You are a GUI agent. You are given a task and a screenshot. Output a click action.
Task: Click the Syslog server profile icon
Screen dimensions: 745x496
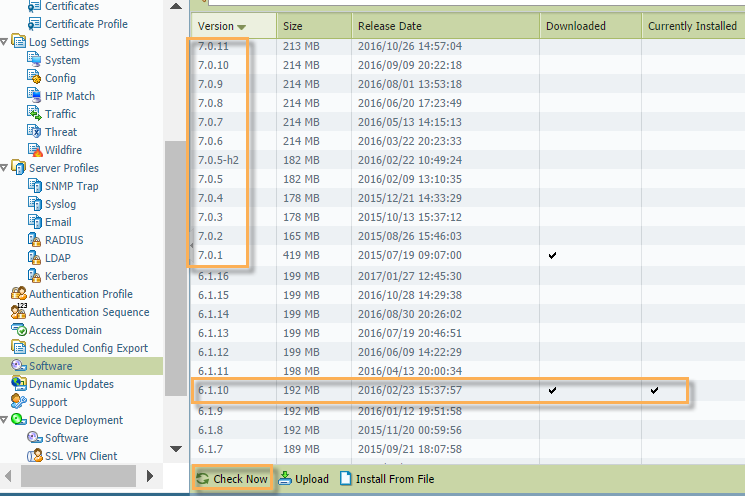[x=34, y=204]
